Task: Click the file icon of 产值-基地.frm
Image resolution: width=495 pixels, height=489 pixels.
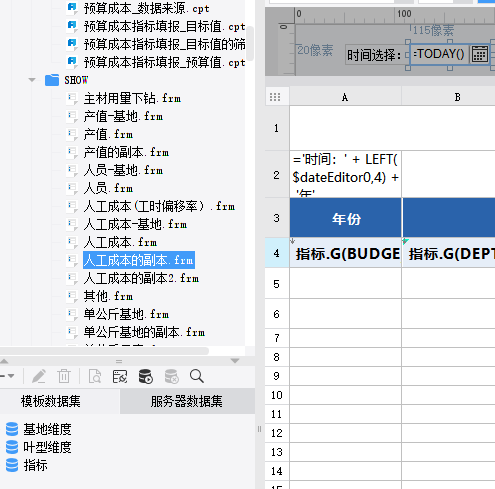Action: tap(72, 116)
